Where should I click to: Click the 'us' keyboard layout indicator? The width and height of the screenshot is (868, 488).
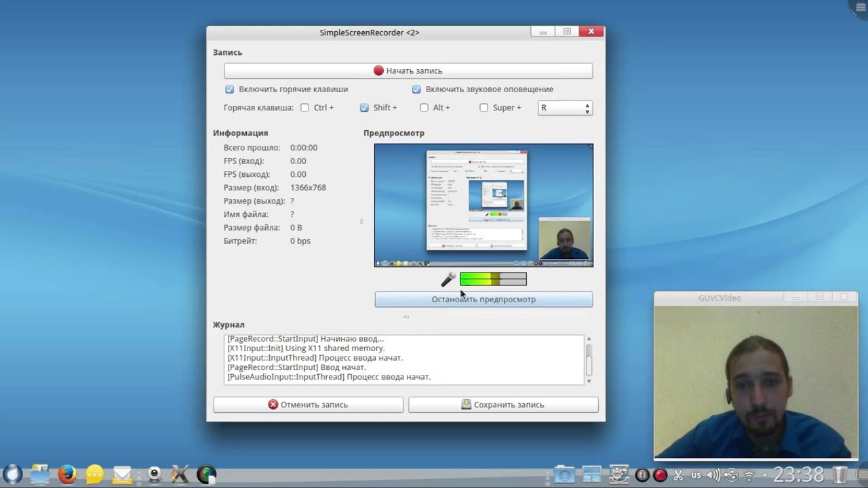click(x=696, y=475)
